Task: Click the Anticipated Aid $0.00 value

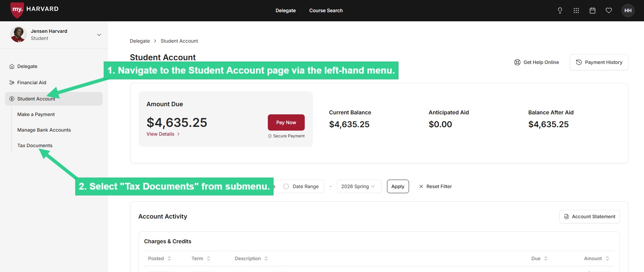Action: 440,124
